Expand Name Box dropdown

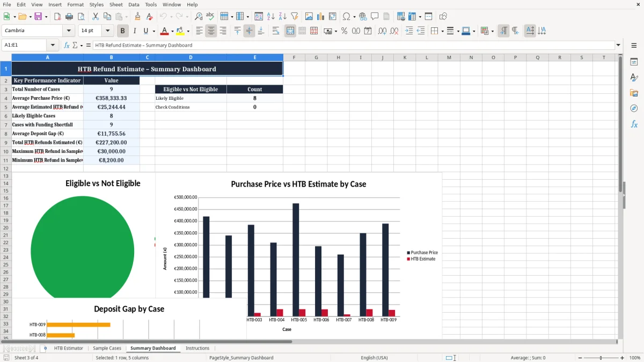53,45
